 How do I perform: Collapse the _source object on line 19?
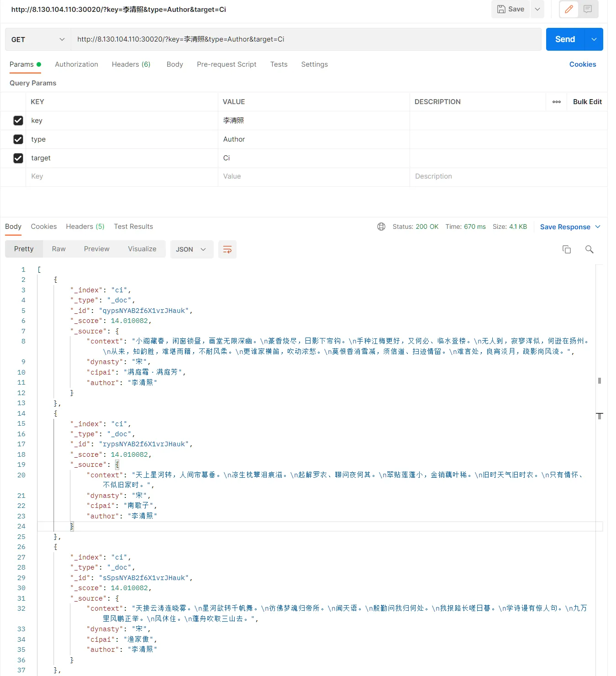(117, 465)
